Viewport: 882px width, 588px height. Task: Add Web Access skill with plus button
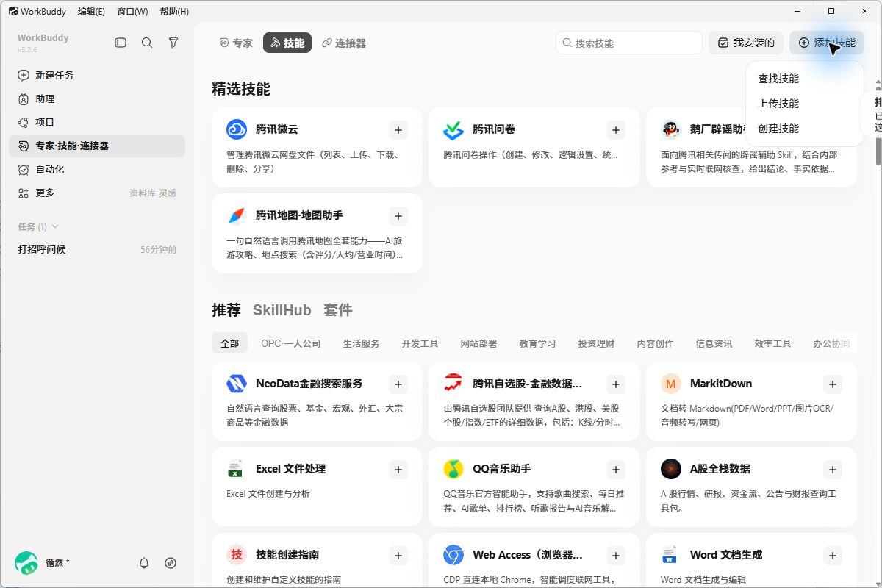tap(616, 555)
